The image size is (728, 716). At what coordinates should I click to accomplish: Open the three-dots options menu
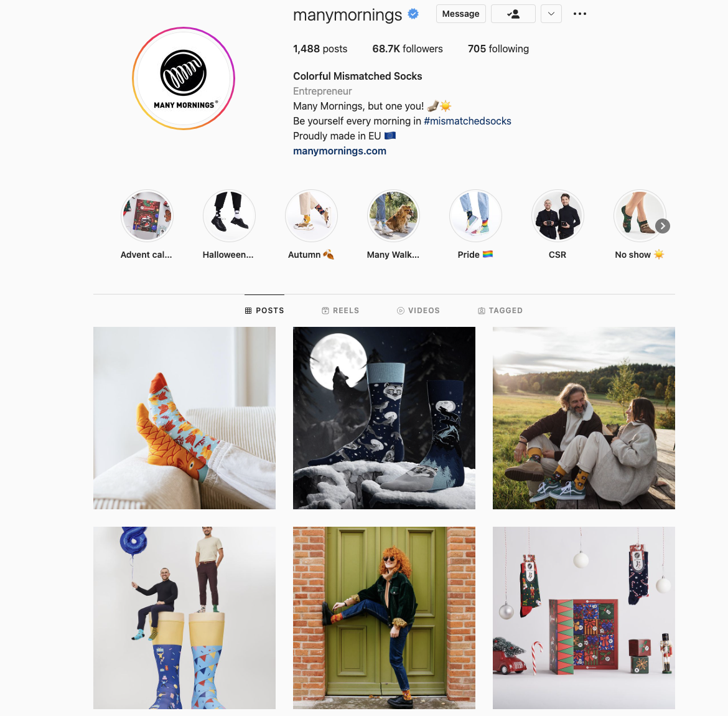tap(579, 14)
